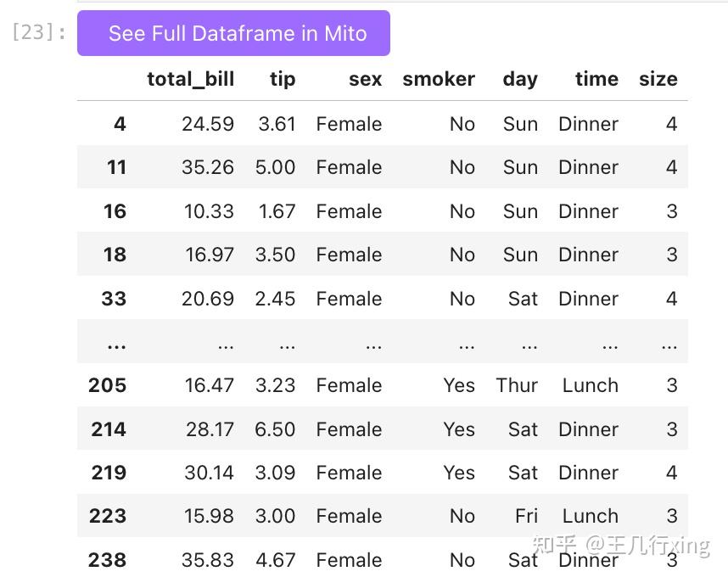This screenshot has height=577, width=728.
Task: Click the sex column header
Action: coord(366,79)
